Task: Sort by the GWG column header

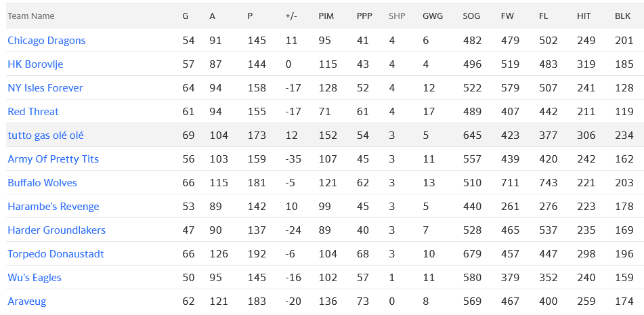Action: (433, 16)
